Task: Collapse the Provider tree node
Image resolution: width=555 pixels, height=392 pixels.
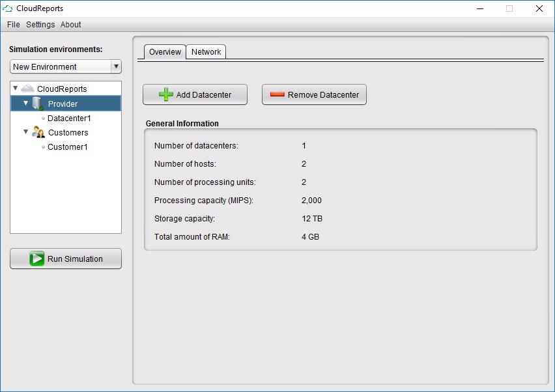Action: (x=25, y=103)
